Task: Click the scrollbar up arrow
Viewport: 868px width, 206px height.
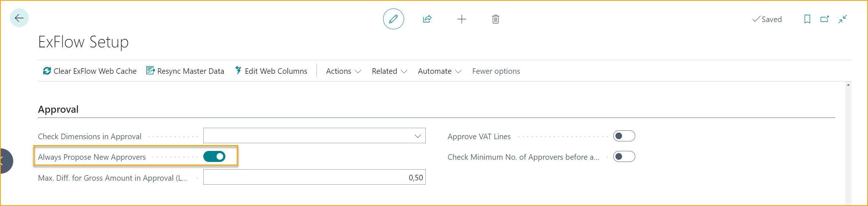Action: pyautogui.click(x=848, y=85)
